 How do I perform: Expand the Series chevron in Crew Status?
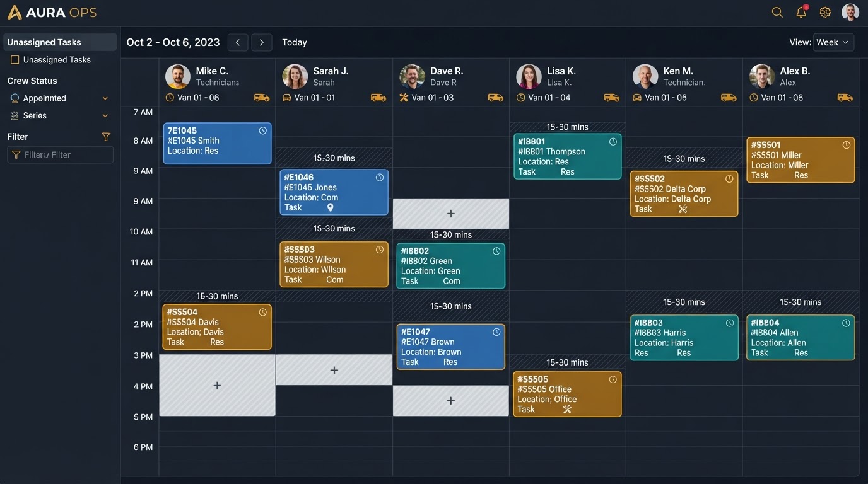[105, 116]
